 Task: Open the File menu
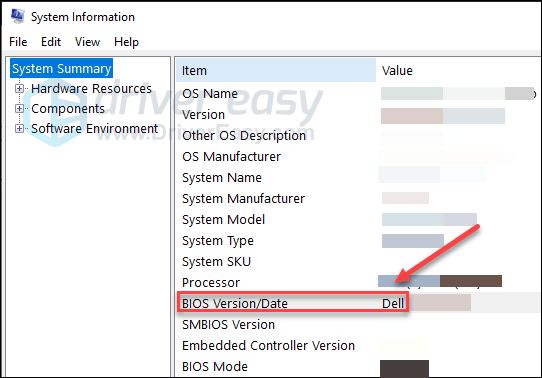[18, 42]
